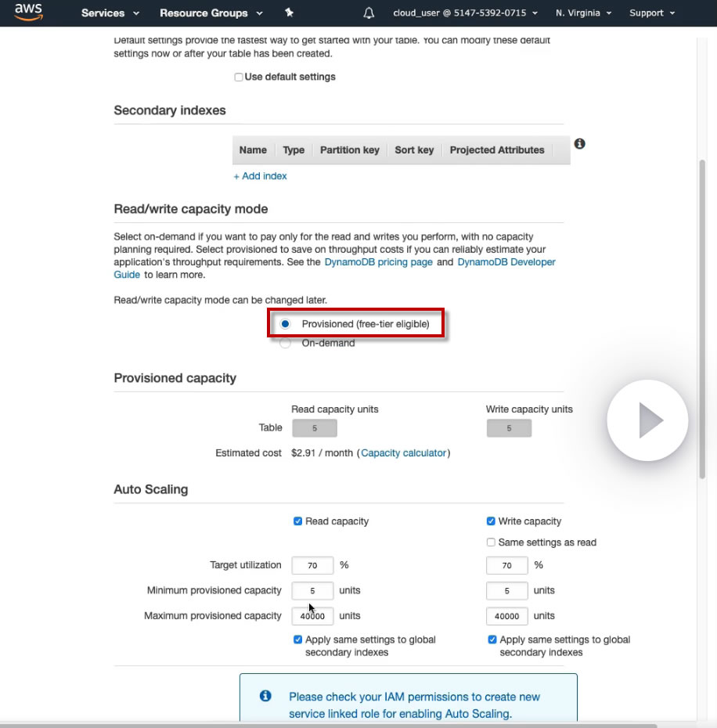717x728 pixels.
Task: Select the On-demand capacity mode radio button
Action: [x=285, y=343]
